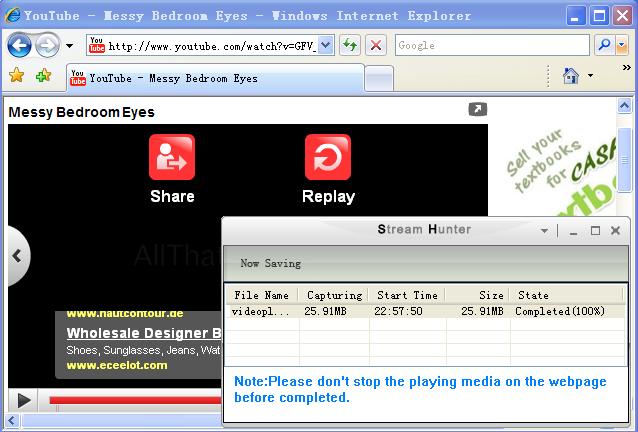Click the red Share icon on video

coord(172,157)
